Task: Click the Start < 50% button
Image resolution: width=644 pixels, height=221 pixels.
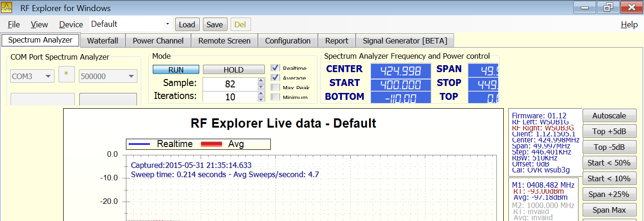Action: (x=609, y=163)
